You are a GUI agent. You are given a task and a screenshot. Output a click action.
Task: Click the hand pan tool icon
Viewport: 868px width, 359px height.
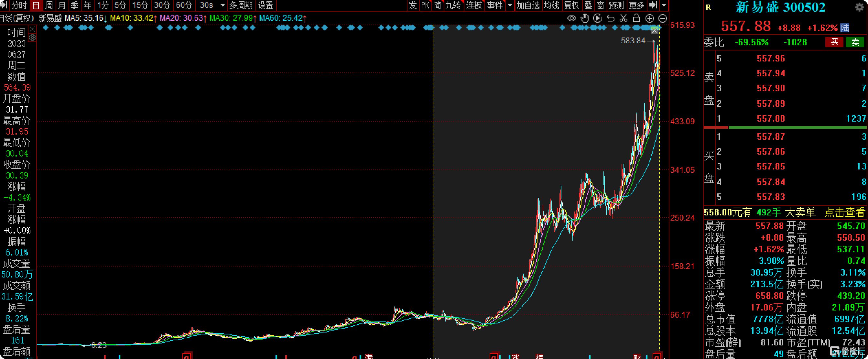(x=585, y=18)
